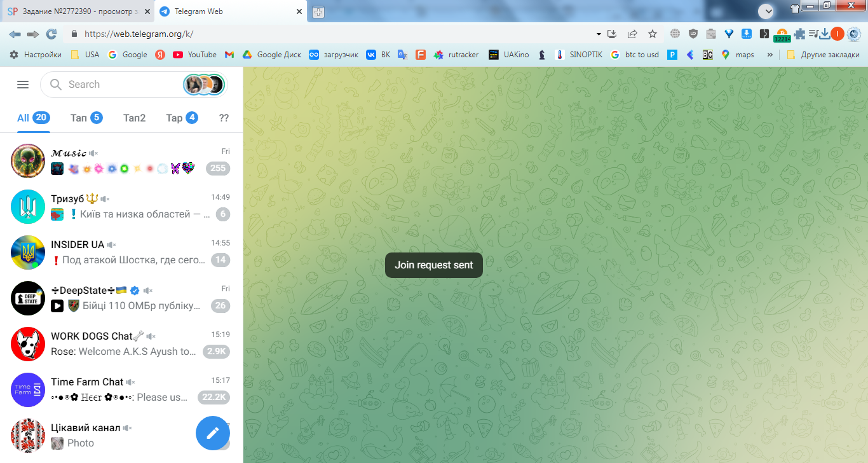Open the puzzle piece extensions menu
Image resolution: width=868 pixels, height=463 pixels.
point(800,34)
